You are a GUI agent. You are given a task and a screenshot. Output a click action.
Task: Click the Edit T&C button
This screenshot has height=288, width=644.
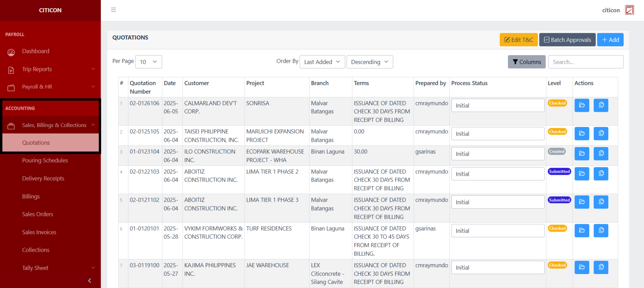518,40
